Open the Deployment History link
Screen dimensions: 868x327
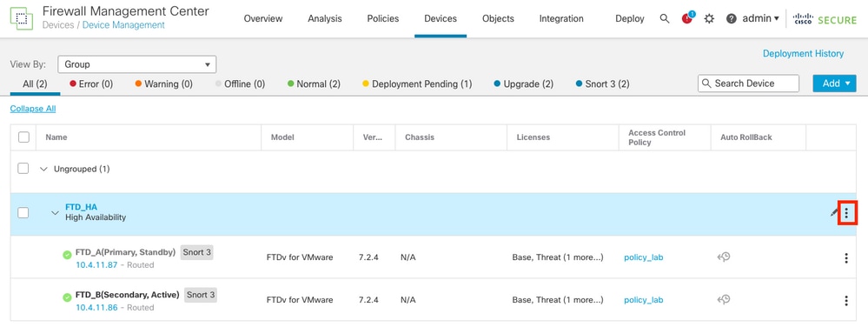click(x=803, y=54)
